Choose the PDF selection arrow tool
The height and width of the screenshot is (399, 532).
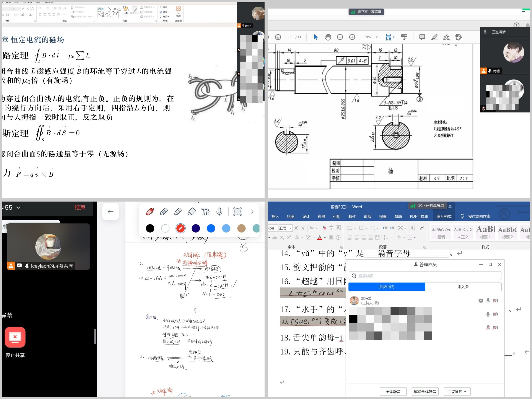coord(316,37)
